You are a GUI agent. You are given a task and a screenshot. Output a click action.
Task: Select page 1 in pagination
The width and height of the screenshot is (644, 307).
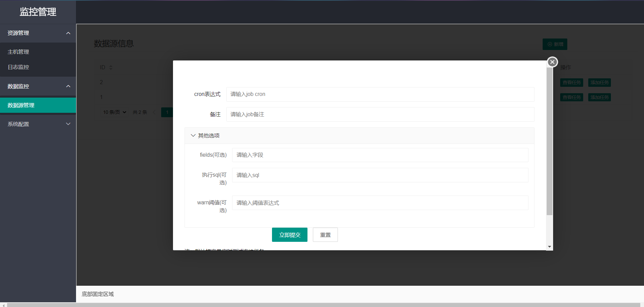coord(167,112)
